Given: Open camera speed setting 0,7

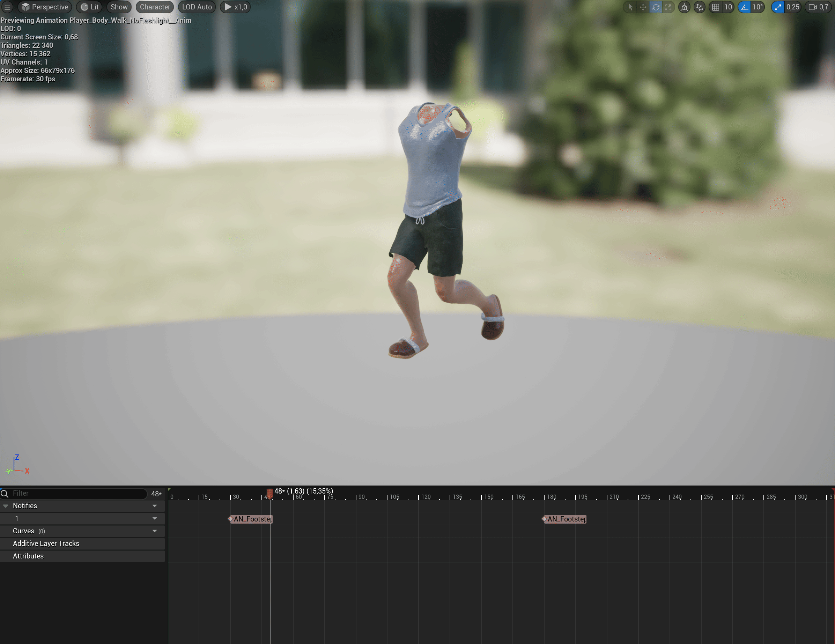Looking at the screenshot, I should (819, 7).
